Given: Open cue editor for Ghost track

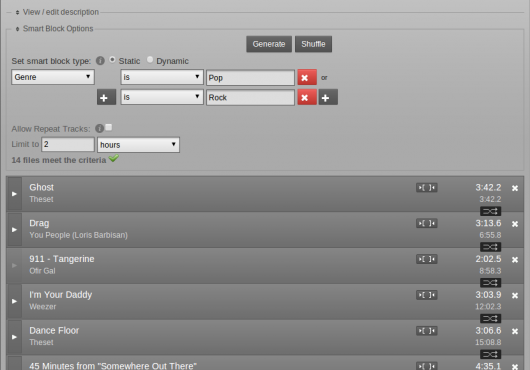Looking at the screenshot, I should [x=427, y=188].
